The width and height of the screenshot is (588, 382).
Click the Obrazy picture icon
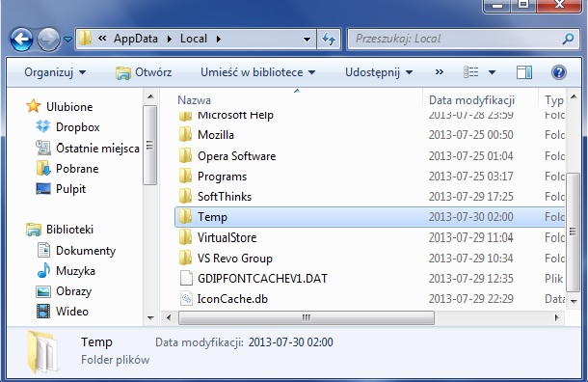[x=43, y=291]
